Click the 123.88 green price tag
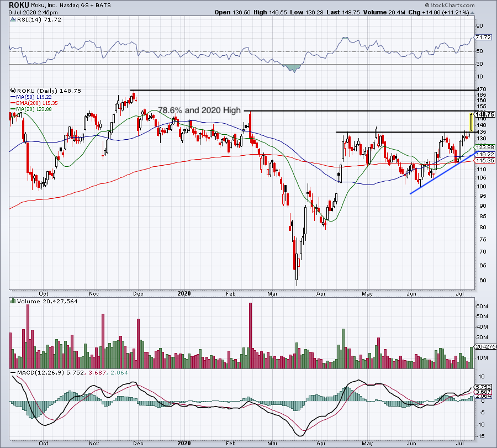Screen dimensions: 497x448 [x=485, y=147]
